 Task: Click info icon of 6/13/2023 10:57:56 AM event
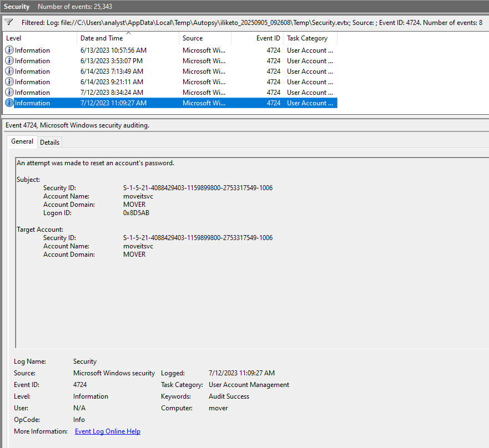point(9,50)
